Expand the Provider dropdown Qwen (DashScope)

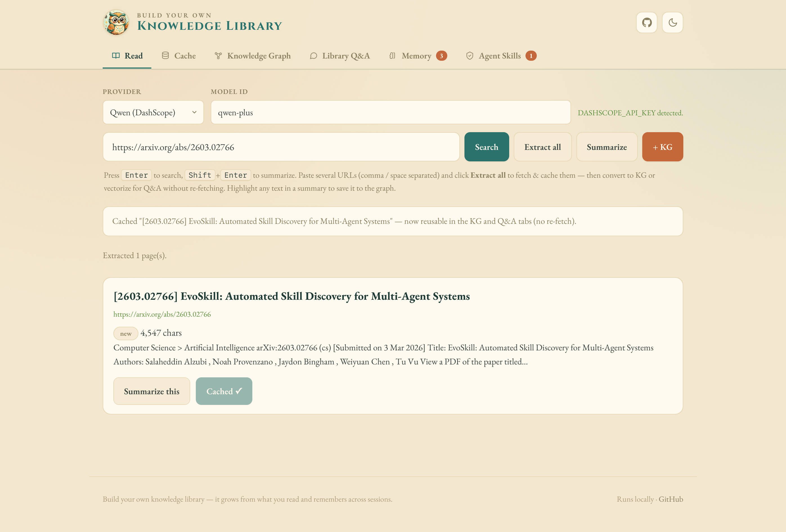[153, 112]
